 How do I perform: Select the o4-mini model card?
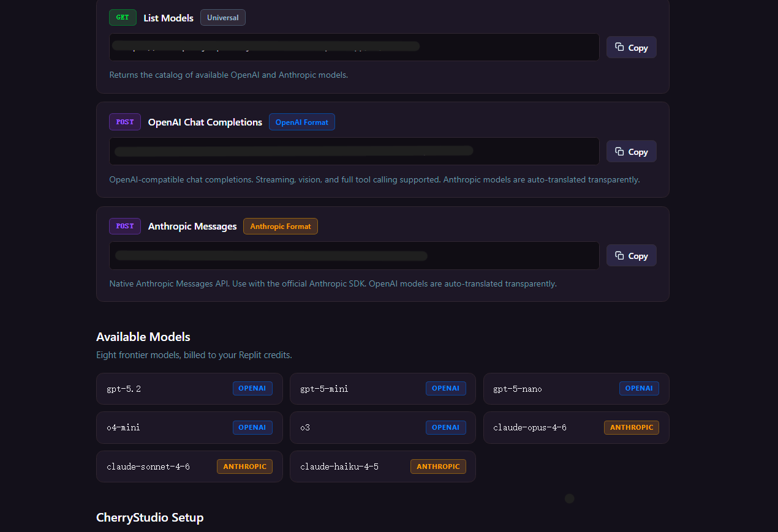tap(189, 427)
